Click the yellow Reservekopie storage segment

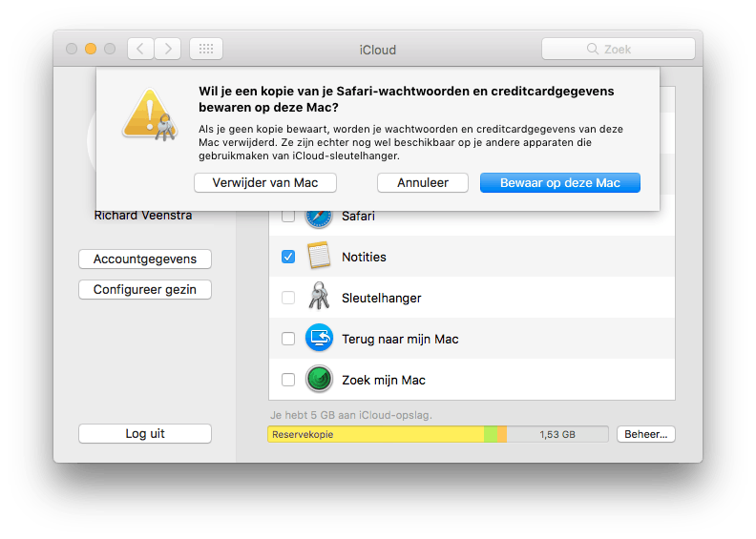tap(376, 434)
